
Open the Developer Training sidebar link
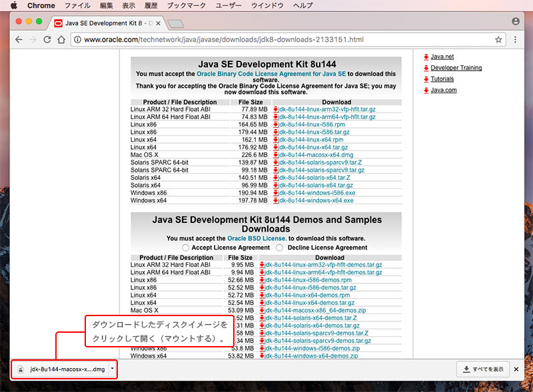[456, 68]
